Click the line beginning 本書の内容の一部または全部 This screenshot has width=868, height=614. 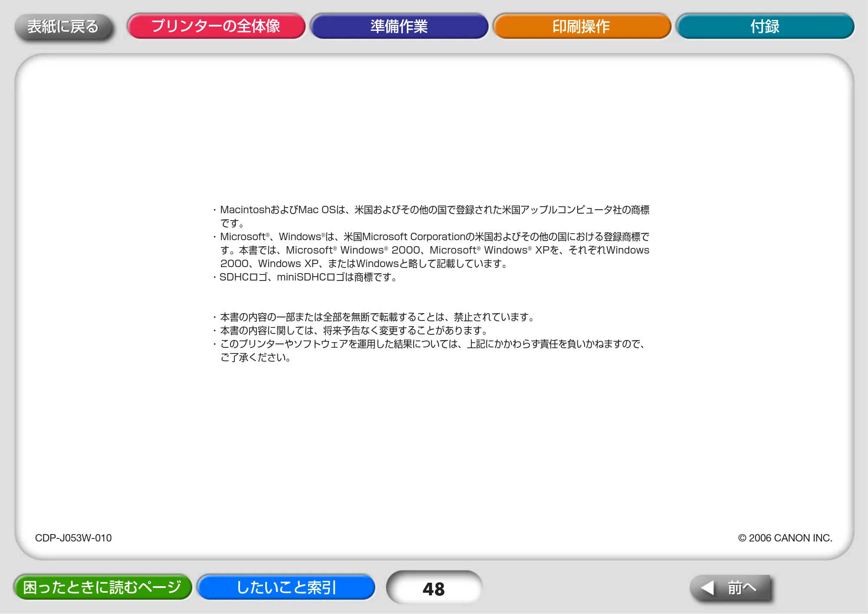coord(374,317)
